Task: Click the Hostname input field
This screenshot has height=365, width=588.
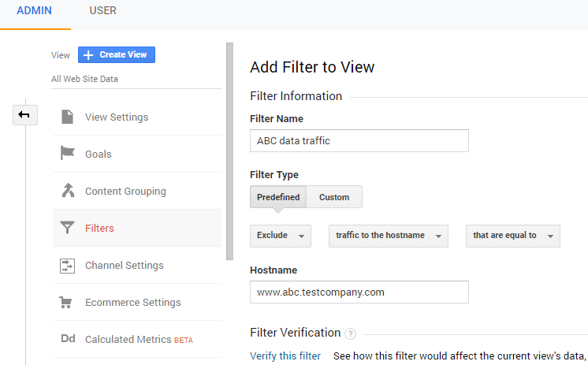Action: [x=359, y=292]
